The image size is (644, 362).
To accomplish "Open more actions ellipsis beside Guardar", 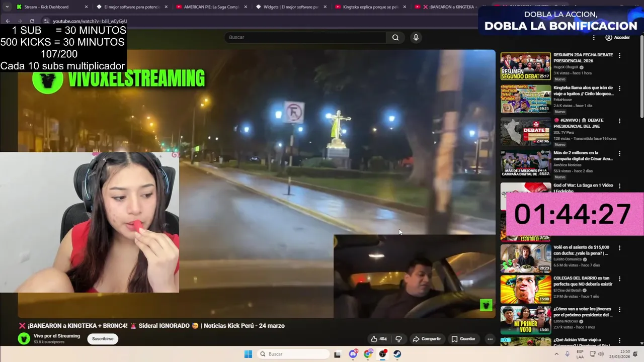I will (490, 339).
